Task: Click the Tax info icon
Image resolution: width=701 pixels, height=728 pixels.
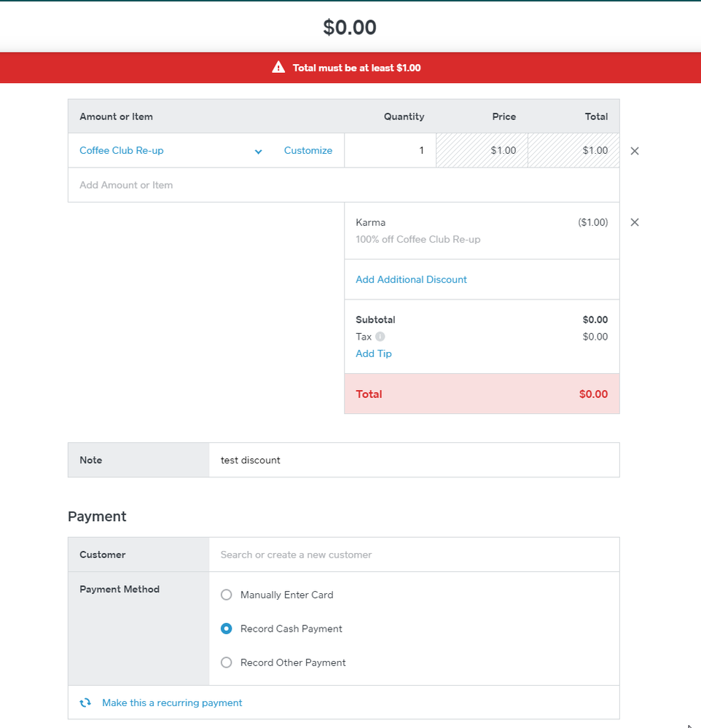Action: point(380,337)
